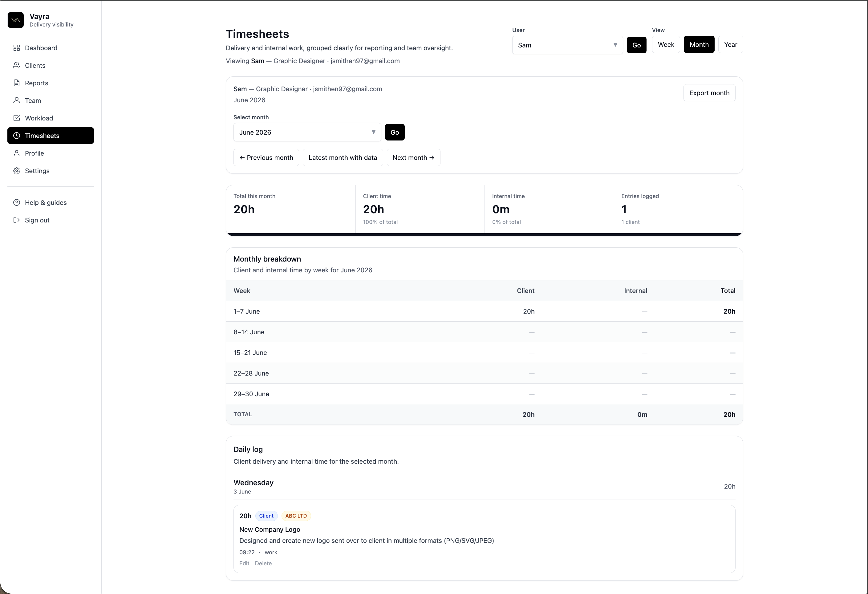Open Settings from sidebar
This screenshot has height=594, width=868.
51,171
